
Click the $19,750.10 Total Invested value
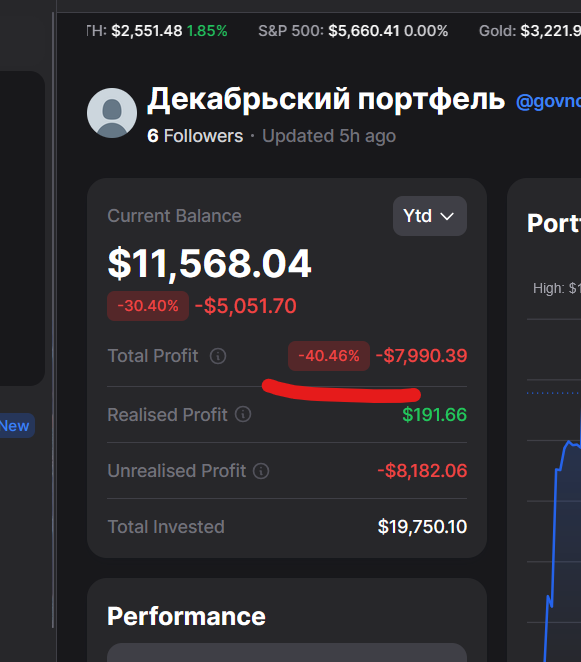pyautogui.click(x=422, y=526)
